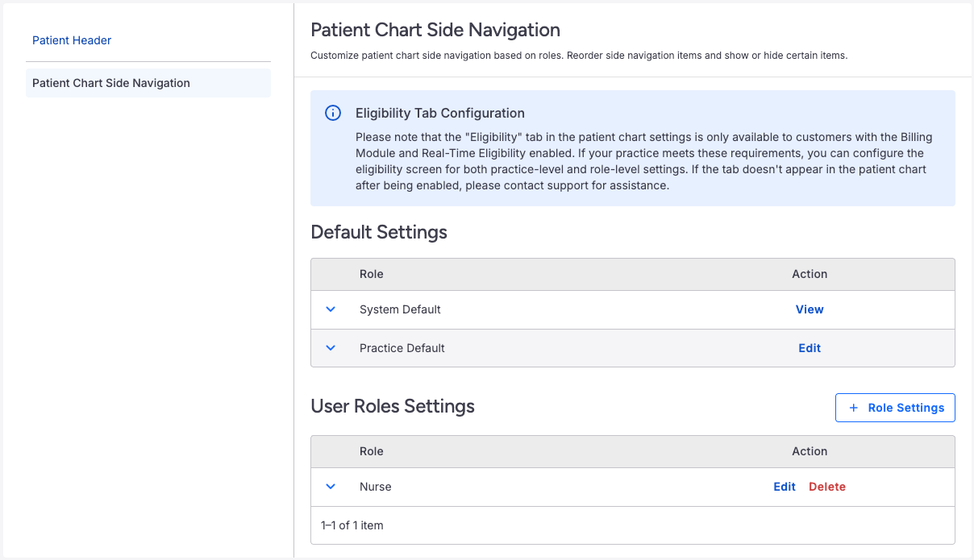Delete the Nurse role settings
The height and width of the screenshot is (560, 974).
coord(827,487)
